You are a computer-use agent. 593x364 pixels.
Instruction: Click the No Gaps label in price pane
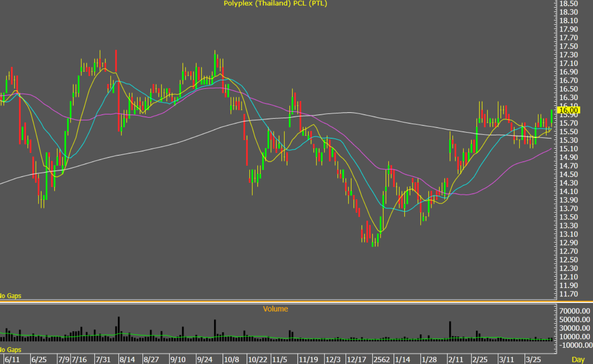pos(11,296)
